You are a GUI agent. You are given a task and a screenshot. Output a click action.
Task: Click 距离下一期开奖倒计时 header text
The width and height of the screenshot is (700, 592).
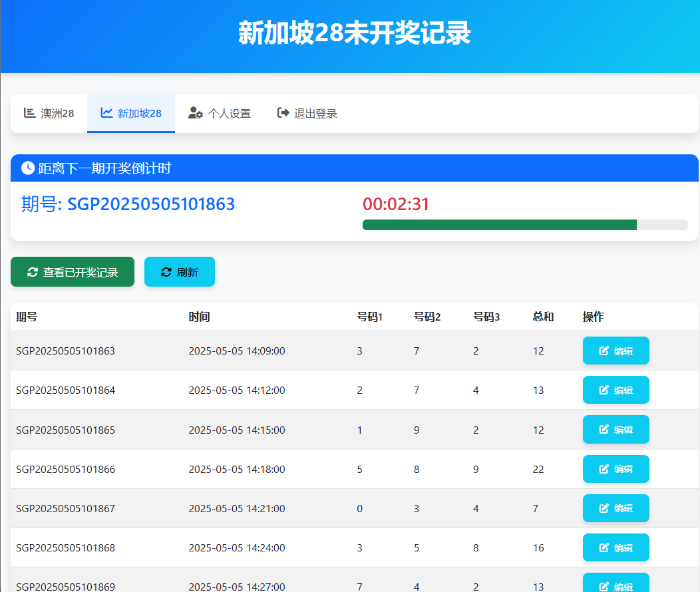(x=104, y=168)
